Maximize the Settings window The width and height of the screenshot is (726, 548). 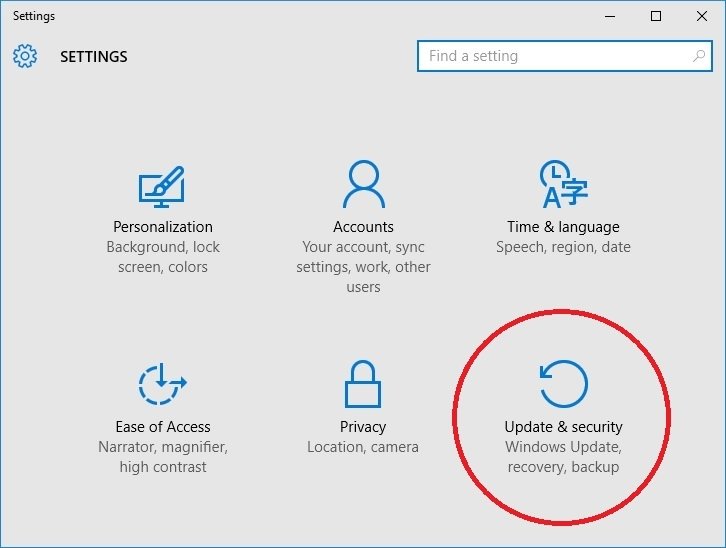point(656,16)
